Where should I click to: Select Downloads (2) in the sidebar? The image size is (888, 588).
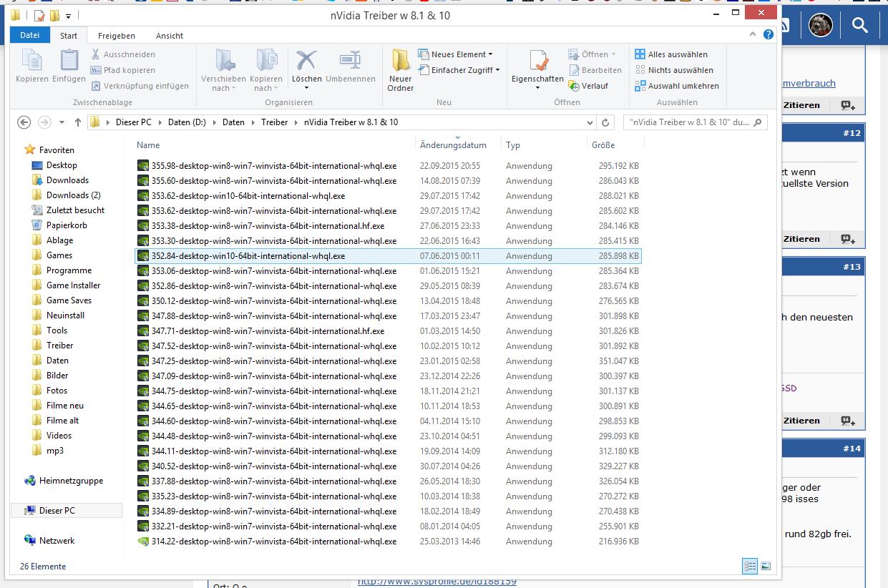pos(73,195)
